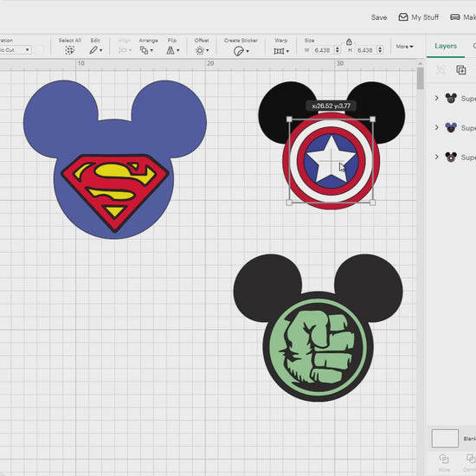Click the Make button

(x=462, y=17)
